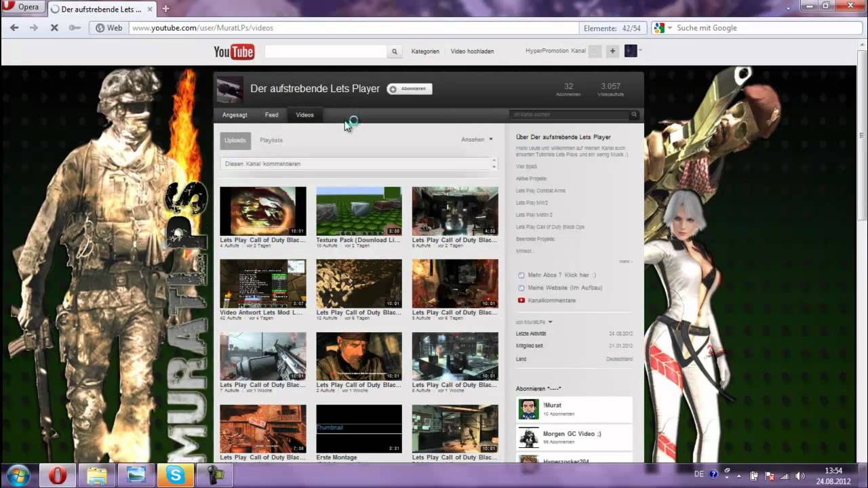Screen dimensions: 868x488
Task: Click the YouTube search magnifier button
Action: coord(394,52)
